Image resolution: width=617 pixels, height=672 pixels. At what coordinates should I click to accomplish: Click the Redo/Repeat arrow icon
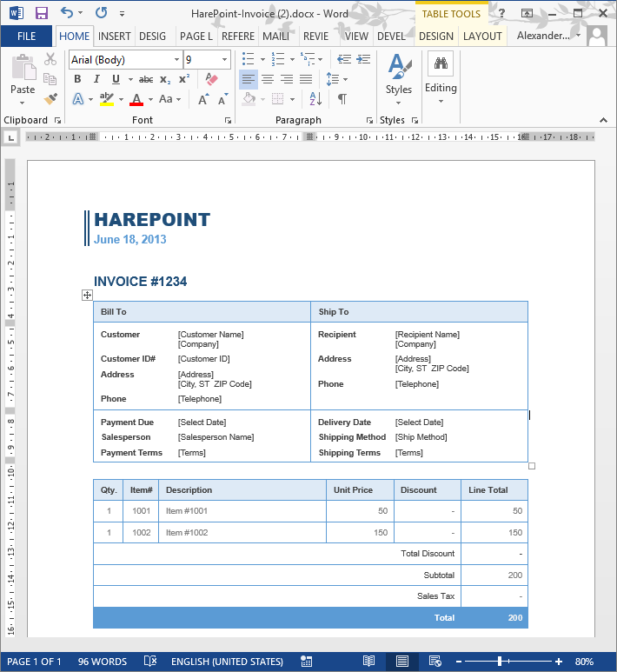101,13
